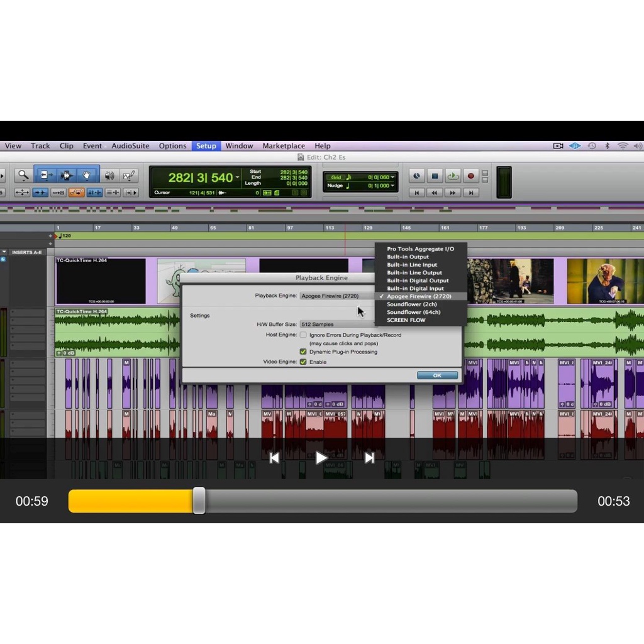Click the Rewind transport button
Viewport: 644px width, 644px height.
pyautogui.click(x=435, y=192)
